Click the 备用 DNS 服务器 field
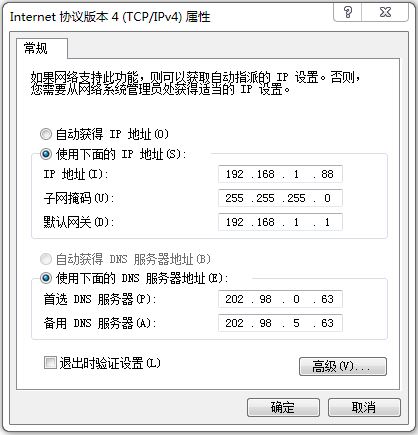418x435 pixels. coord(280,323)
